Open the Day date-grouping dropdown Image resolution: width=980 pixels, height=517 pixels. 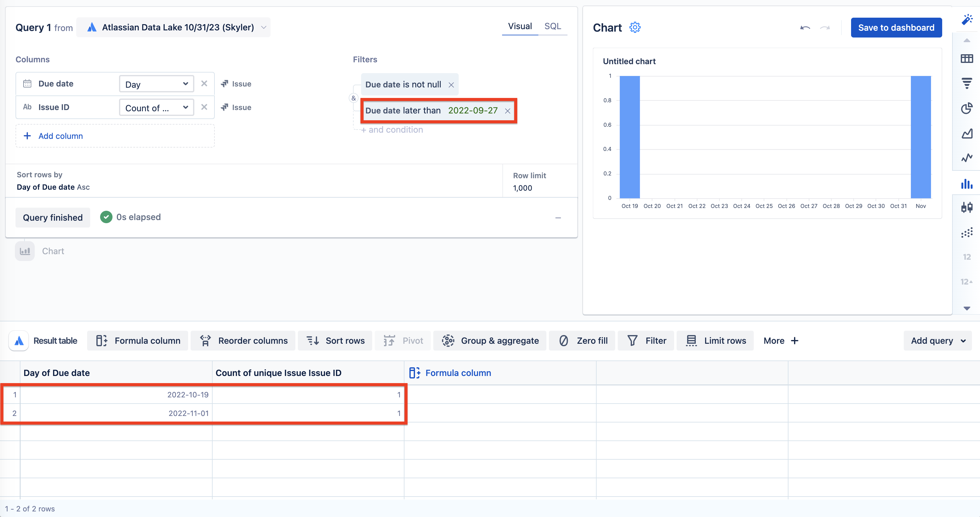coord(156,84)
